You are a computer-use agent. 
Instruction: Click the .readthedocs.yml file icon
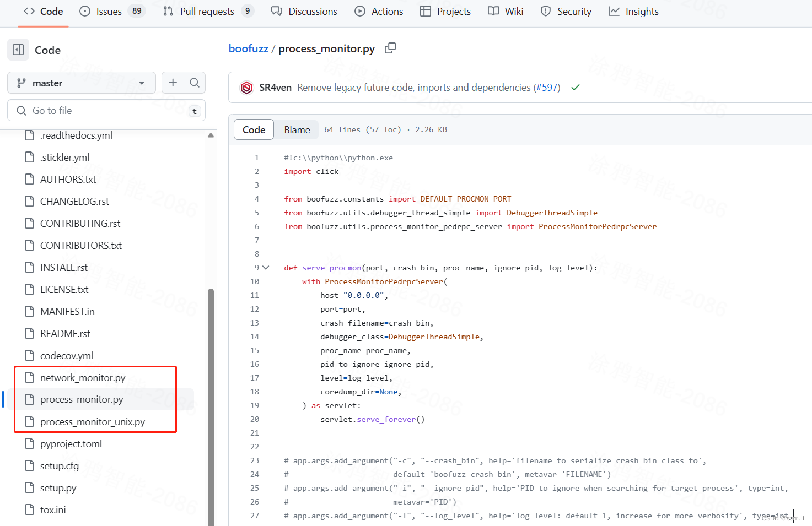30,135
